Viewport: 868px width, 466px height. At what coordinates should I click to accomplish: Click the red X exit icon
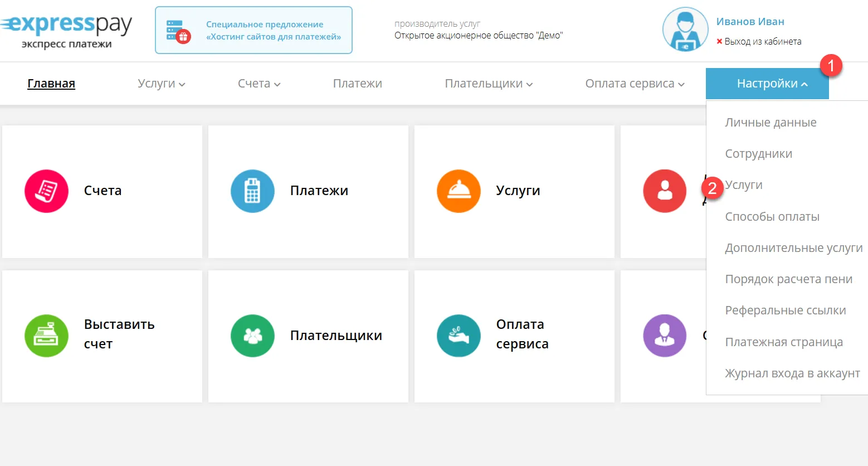(720, 41)
